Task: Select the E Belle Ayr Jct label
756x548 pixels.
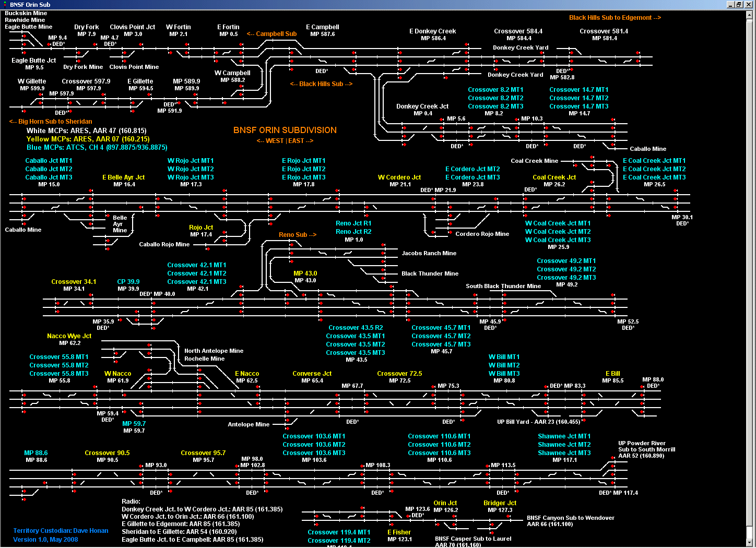Action: (x=124, y=177)
